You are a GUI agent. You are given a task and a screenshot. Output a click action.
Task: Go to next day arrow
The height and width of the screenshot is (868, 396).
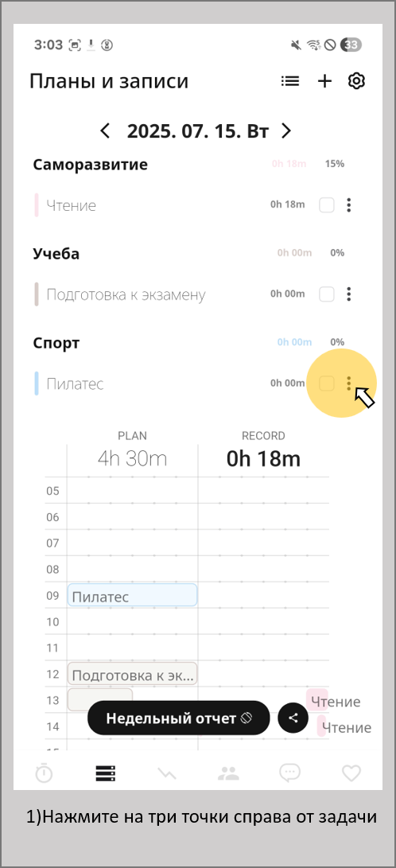pyautogui.click(x=286, y=131)
